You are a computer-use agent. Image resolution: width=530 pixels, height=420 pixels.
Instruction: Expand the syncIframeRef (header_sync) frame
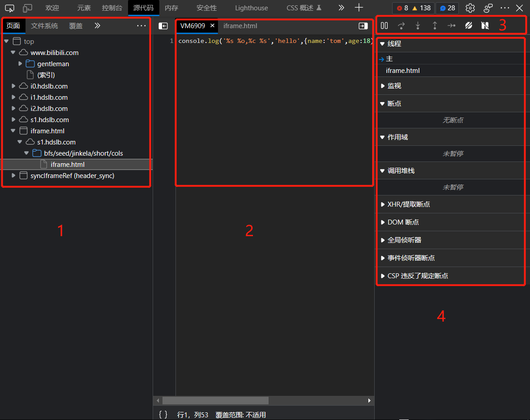point(13,175)
